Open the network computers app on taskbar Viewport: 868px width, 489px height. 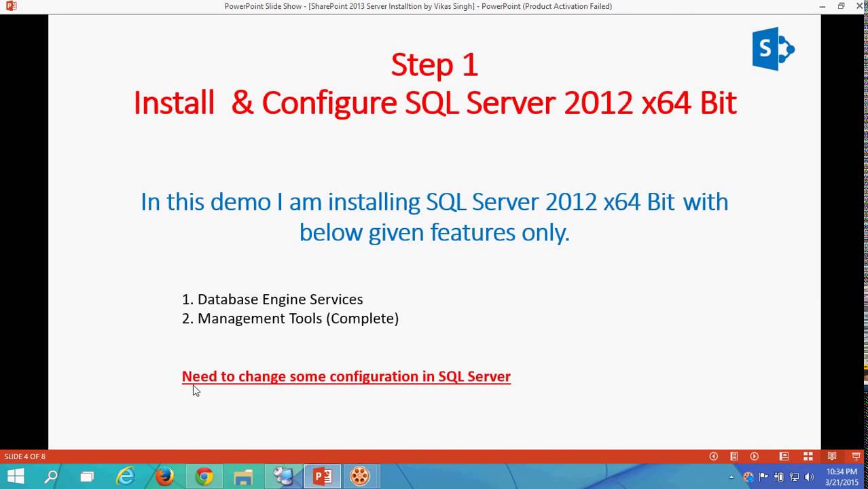coord(283,477)
